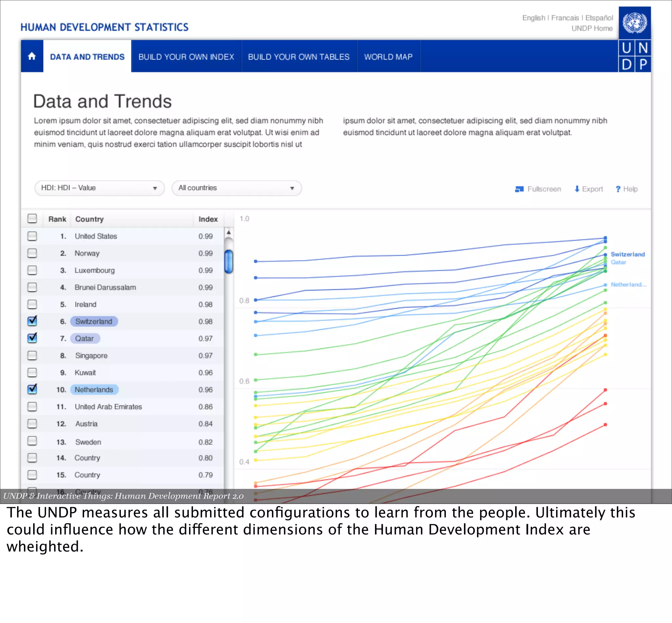The width and height of the screenshot is (672, 623).
Task: Check the Austria row checkbox
Action: coord(32,423)
